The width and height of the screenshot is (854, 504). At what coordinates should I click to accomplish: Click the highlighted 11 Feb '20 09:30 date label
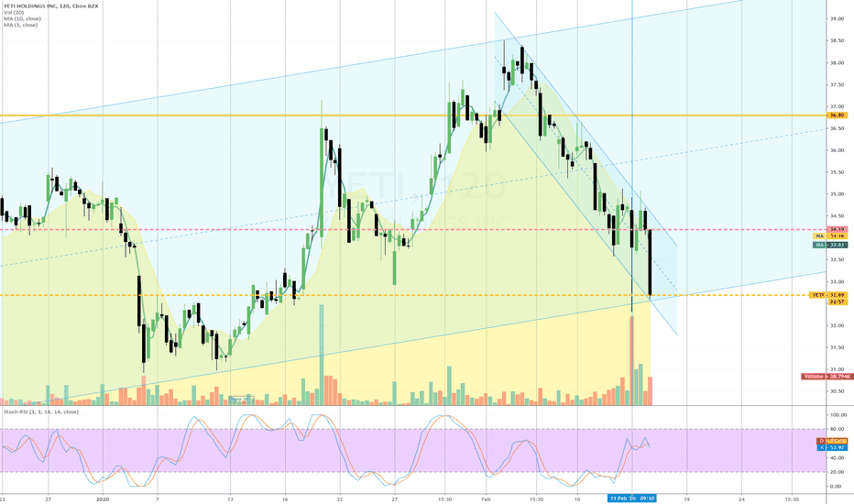coord(631,499)
